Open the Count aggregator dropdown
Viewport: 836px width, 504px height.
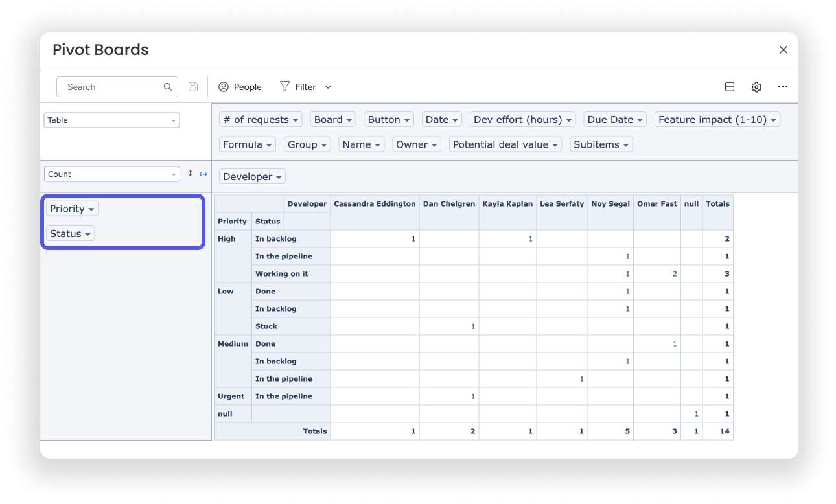click(111, 174)
